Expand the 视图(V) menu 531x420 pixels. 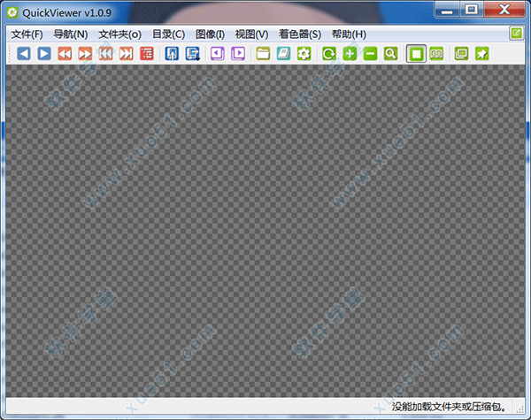coord(251,34)
